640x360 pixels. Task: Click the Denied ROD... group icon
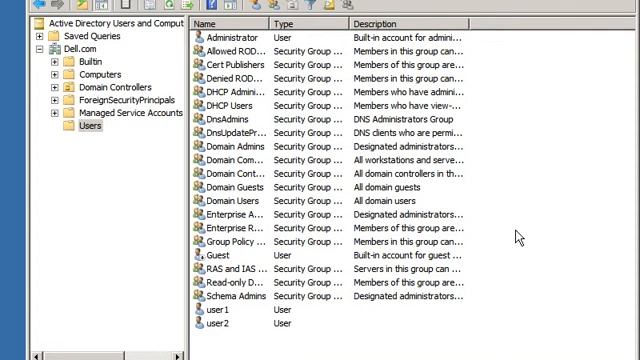click(199, 78)
